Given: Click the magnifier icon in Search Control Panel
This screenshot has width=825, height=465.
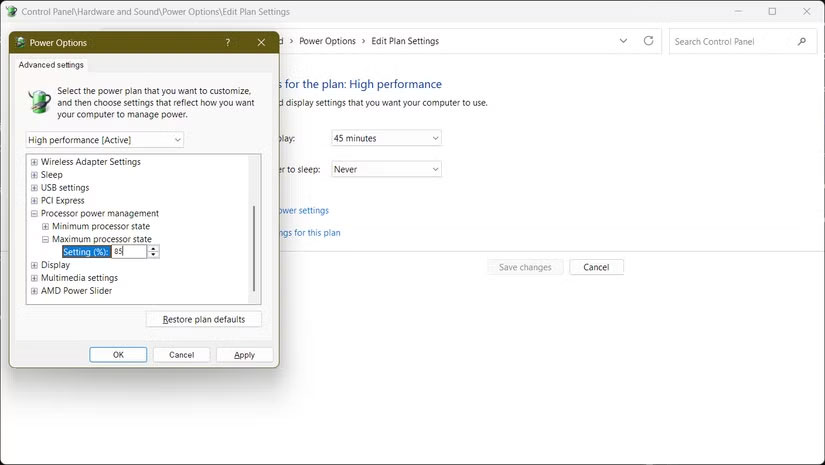Looking at the screenshot, I should (x=801, y=42).
